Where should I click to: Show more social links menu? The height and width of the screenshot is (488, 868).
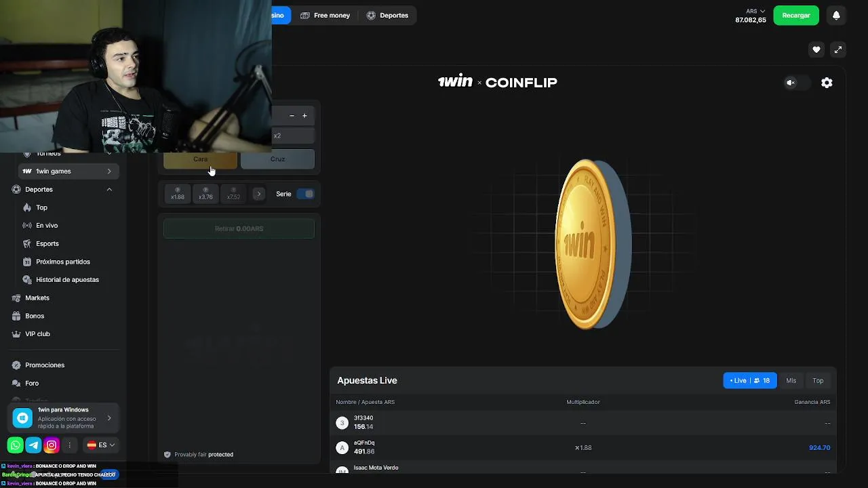(x=69, y=445)
